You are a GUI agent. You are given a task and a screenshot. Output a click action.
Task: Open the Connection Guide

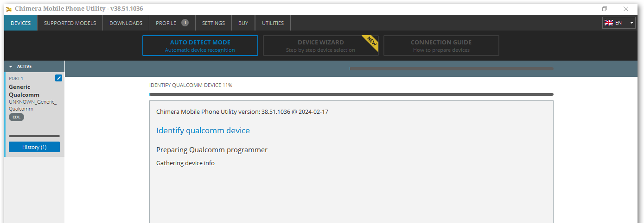click(441, 46)
